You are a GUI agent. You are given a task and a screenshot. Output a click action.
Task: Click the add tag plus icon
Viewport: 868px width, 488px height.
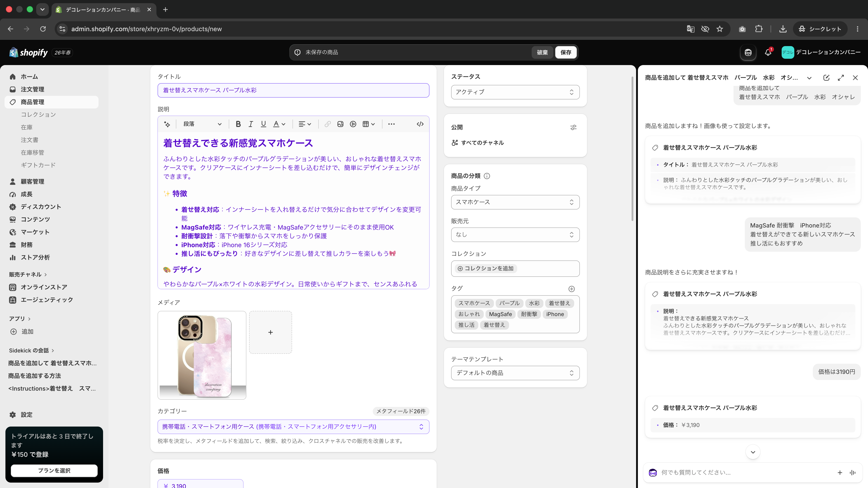pyautogui.click(x=571, y=289)
